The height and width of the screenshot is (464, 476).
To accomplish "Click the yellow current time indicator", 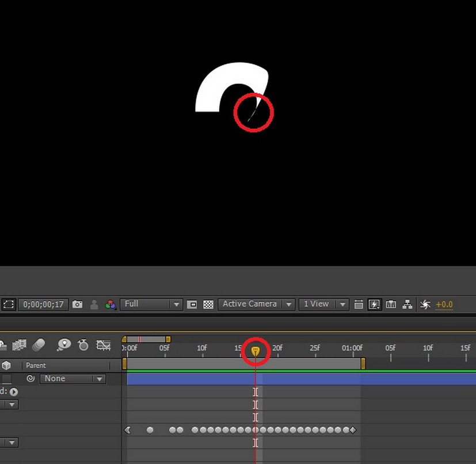I will tap(256, 351).
